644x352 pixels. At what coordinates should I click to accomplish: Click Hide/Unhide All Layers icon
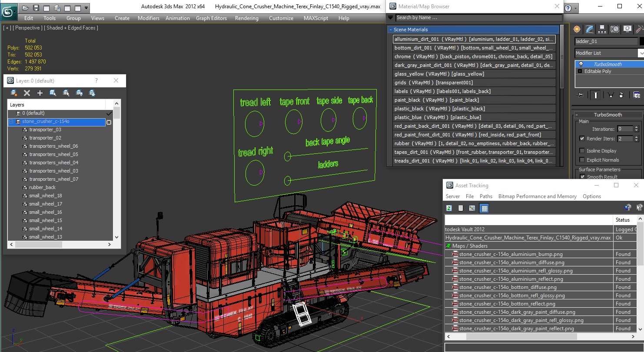click(x=79, y=93)
